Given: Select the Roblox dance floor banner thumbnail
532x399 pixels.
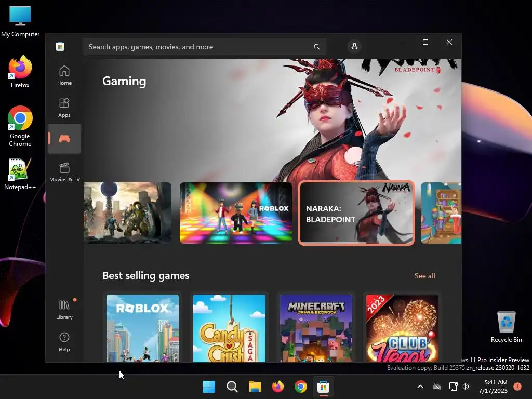Looking at the screenshot, I should coord(235,212).
